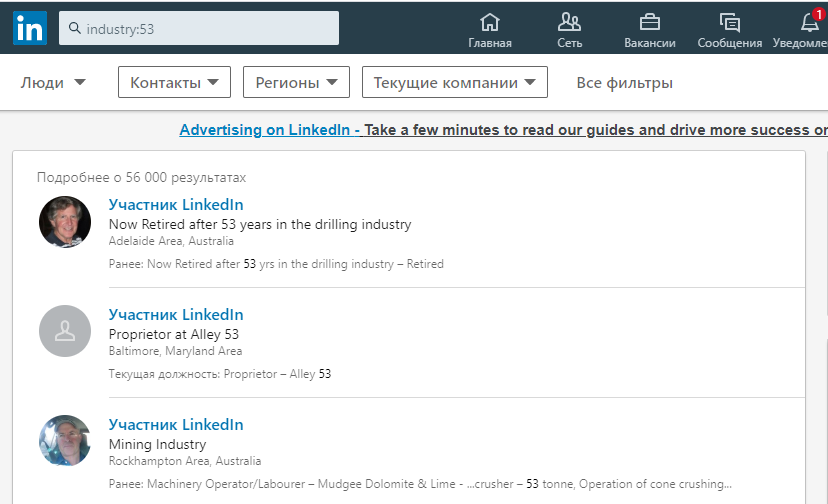Open the Alley 53 proprietor profile link
Viewport: 828px width, 504px height.
176,315
